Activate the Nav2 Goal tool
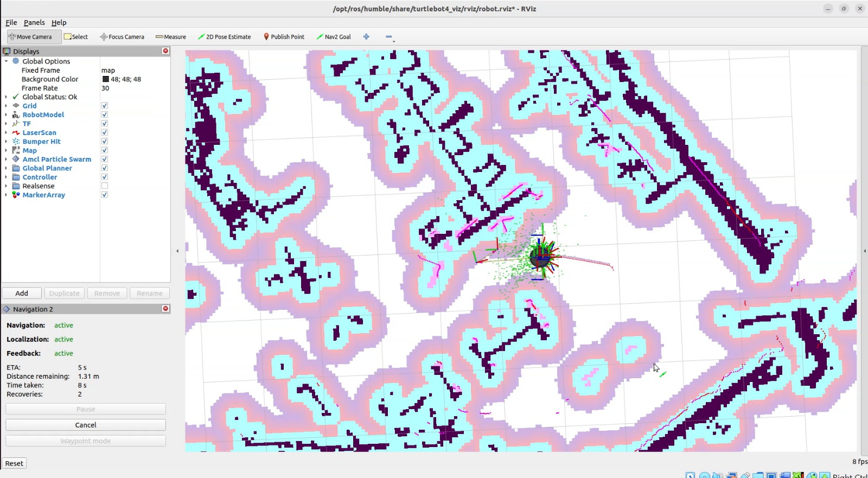This screenshot has width=868, height=478. (334, 37)
